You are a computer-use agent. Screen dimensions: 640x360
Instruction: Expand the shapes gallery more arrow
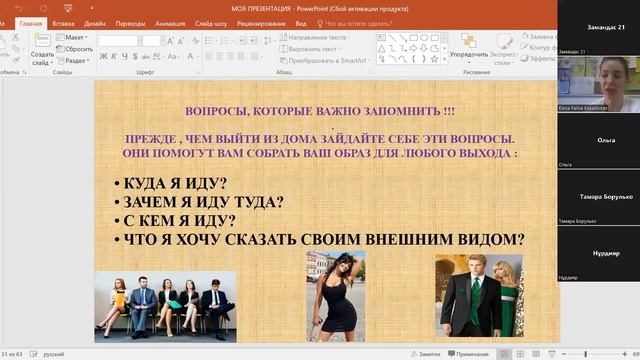pos(444,60)
